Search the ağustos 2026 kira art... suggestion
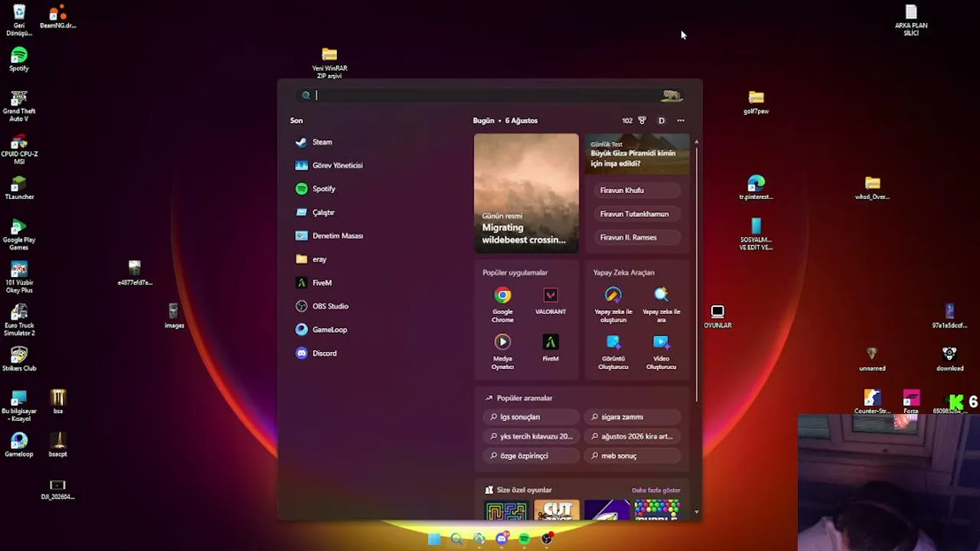This screenshot has height=551, width=980. point(632,436)
